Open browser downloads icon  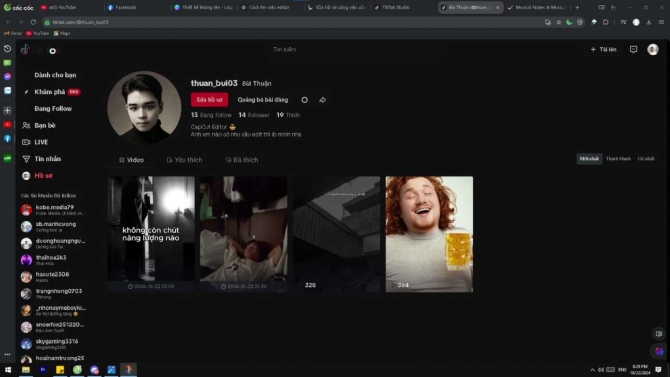pyautogui.click(x=649, y=22)
